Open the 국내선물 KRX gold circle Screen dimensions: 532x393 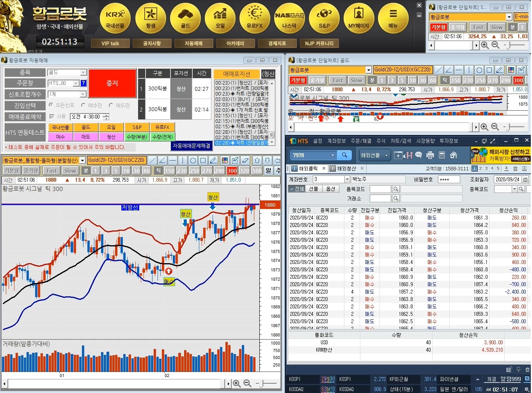pos(115,18)
